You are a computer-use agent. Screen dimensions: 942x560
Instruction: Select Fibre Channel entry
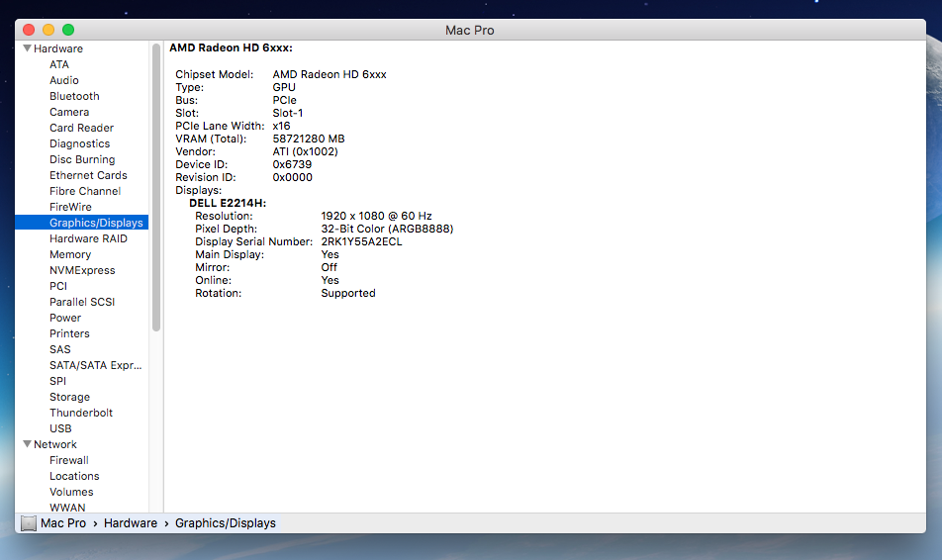pyautogui.click(x=85, y=191)
